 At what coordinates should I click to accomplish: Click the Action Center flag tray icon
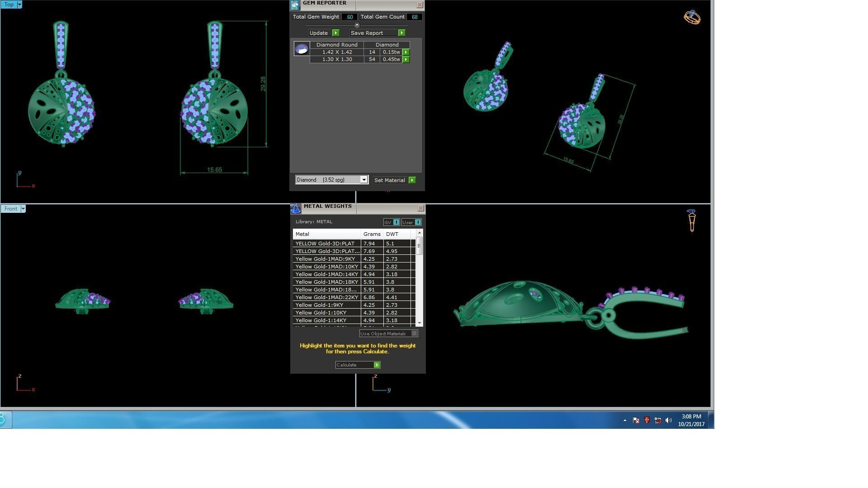tap(636, 421)
